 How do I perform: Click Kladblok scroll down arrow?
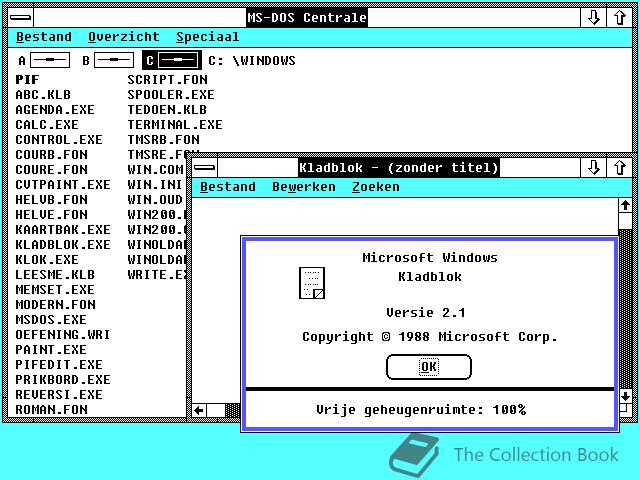pos(625,396)
